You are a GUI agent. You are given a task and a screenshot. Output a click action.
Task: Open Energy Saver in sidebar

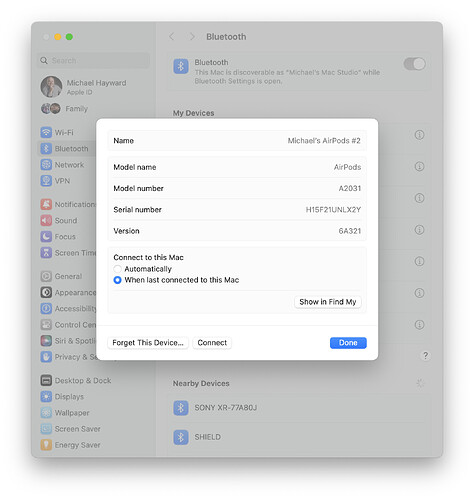pos(71,445)
